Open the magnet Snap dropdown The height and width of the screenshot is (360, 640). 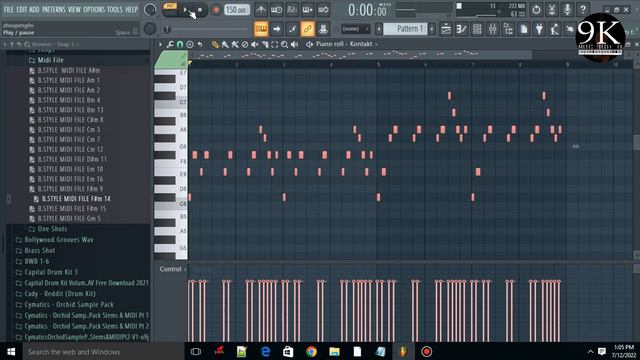point(180,44)
